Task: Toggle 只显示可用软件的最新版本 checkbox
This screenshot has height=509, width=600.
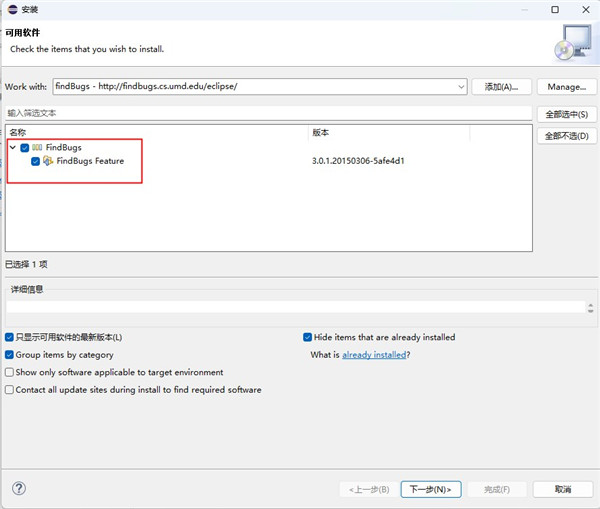Action: [9, 337]
